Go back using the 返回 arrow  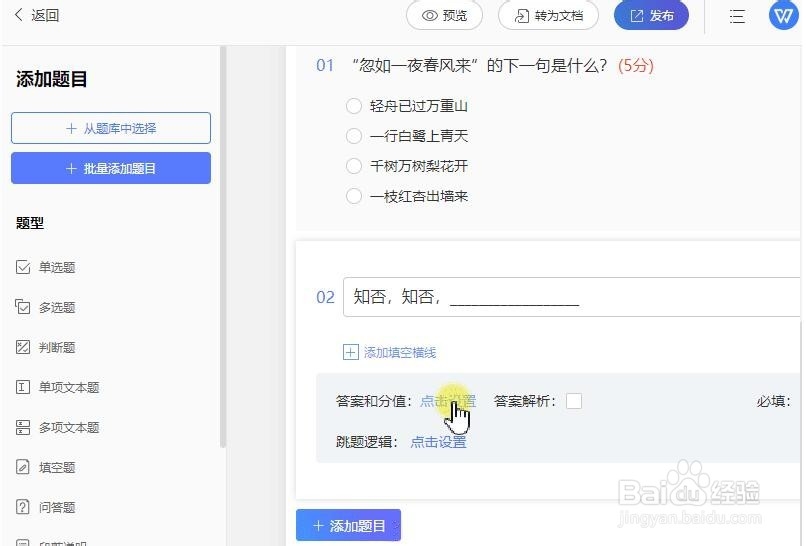tap(36, 15)
